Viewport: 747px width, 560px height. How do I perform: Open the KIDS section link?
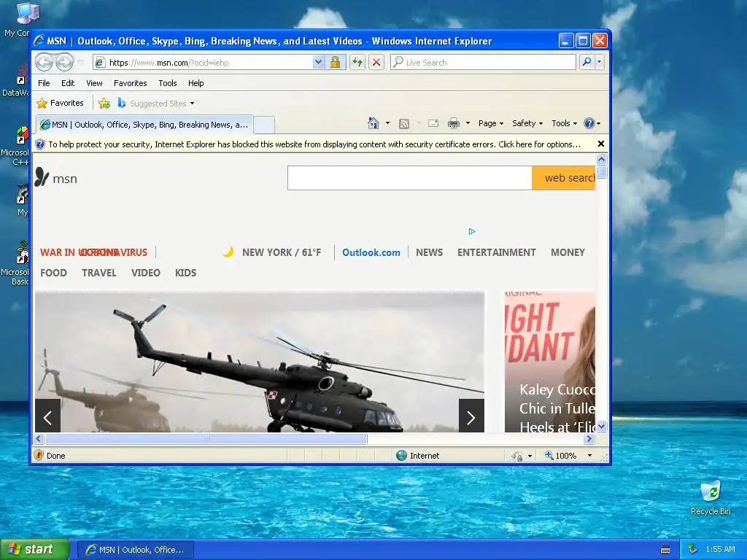[185, 273]
